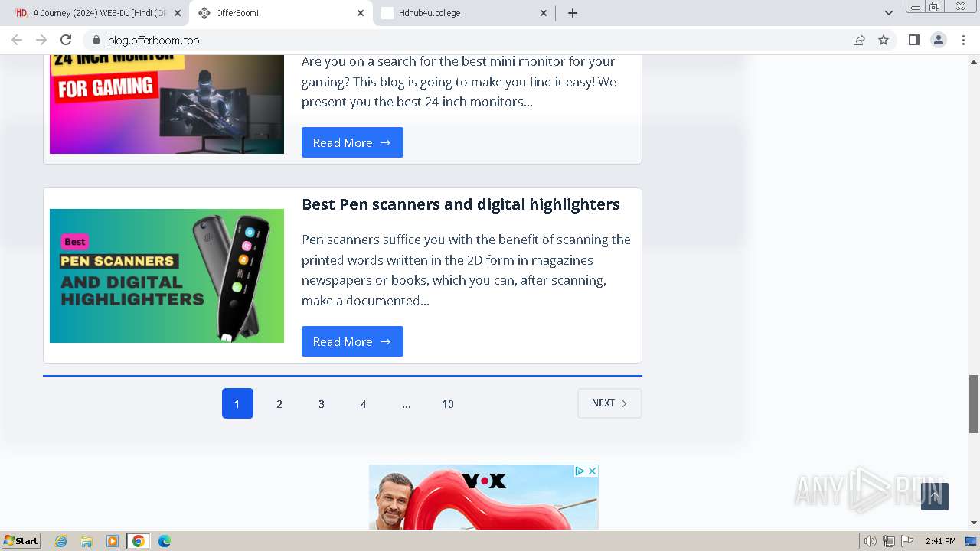This screenshot has height=551, width=980.
Task: Open the Action Center flag tray icon
Action: 907,541
